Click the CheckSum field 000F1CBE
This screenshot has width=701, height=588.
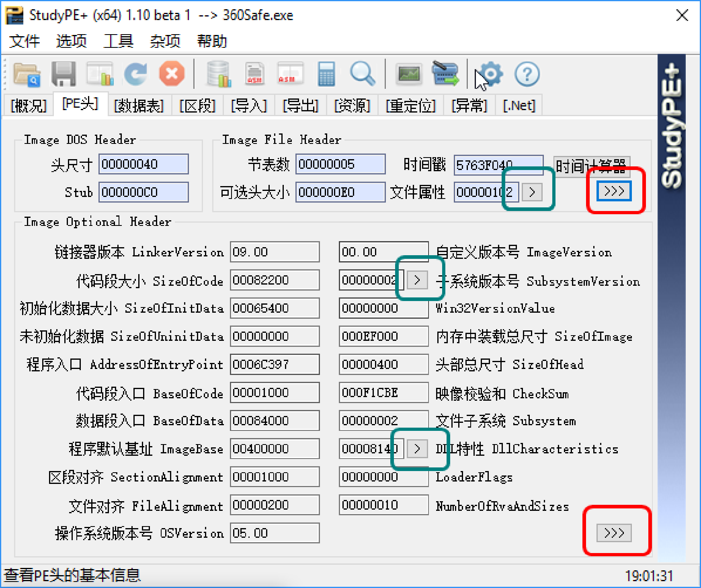coord(384,392)
